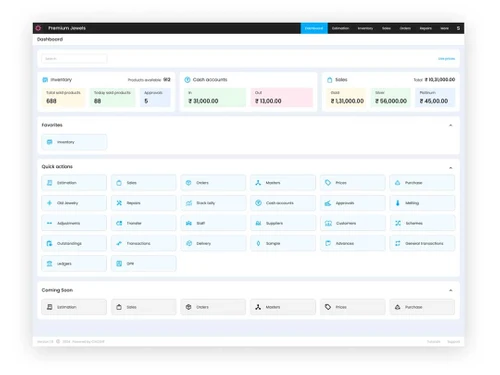Click the Sales summary card icon
The image size is (500, 375).
(x=330, y=80)
